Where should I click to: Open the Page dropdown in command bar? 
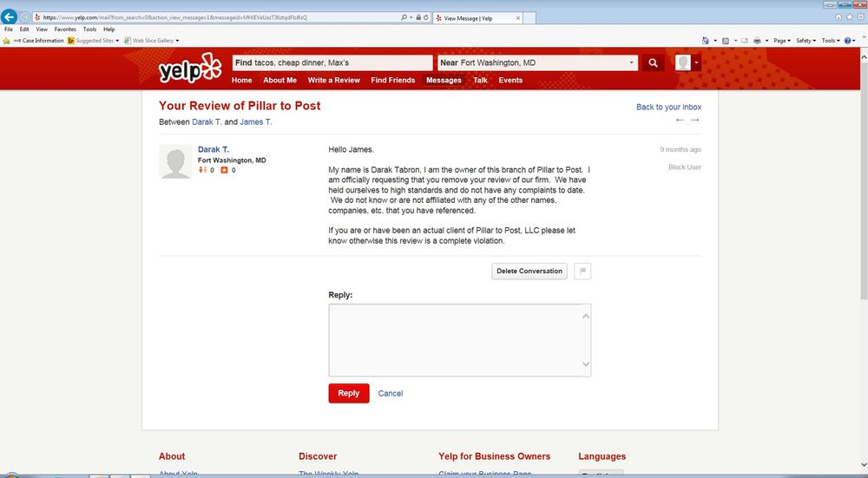pos(781,41)
